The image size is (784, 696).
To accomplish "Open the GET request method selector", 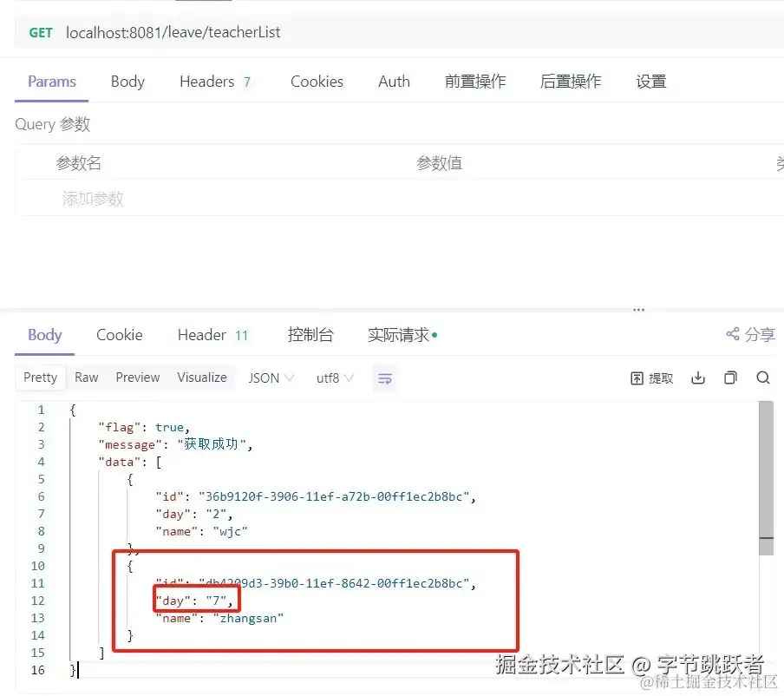I will 40,32.
